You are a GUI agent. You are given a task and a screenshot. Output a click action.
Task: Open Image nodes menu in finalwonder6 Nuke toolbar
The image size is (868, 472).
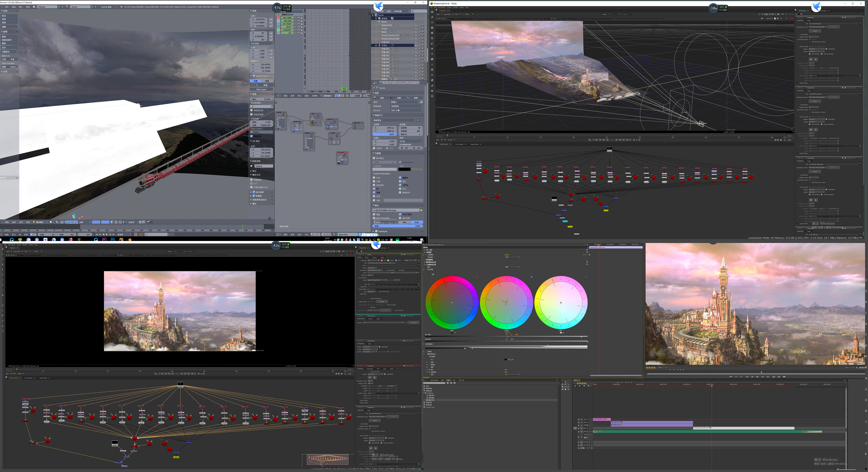(432, 12)
